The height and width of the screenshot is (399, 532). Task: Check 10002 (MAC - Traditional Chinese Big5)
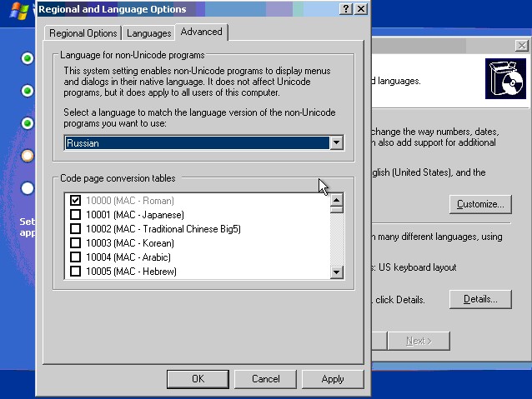click(76, 229)
